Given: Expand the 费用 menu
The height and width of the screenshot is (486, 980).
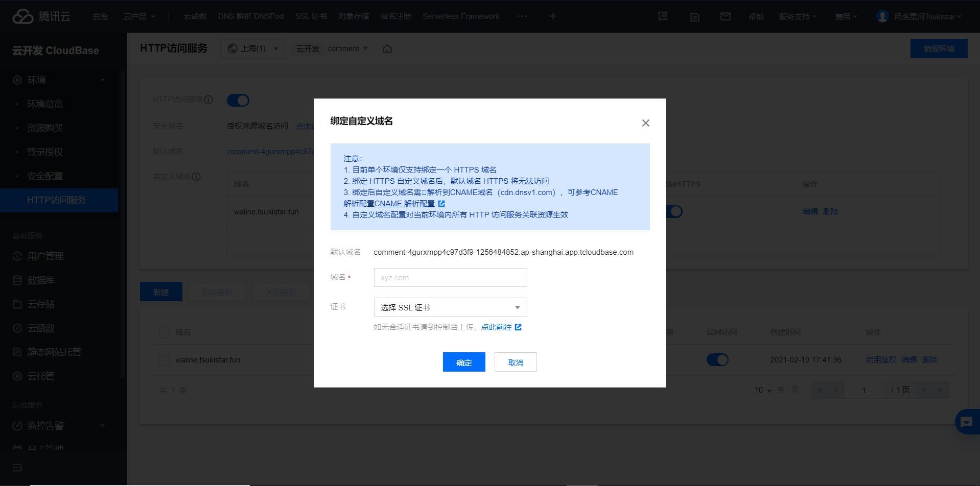Looking at the screenshot, I should [846, 16].
